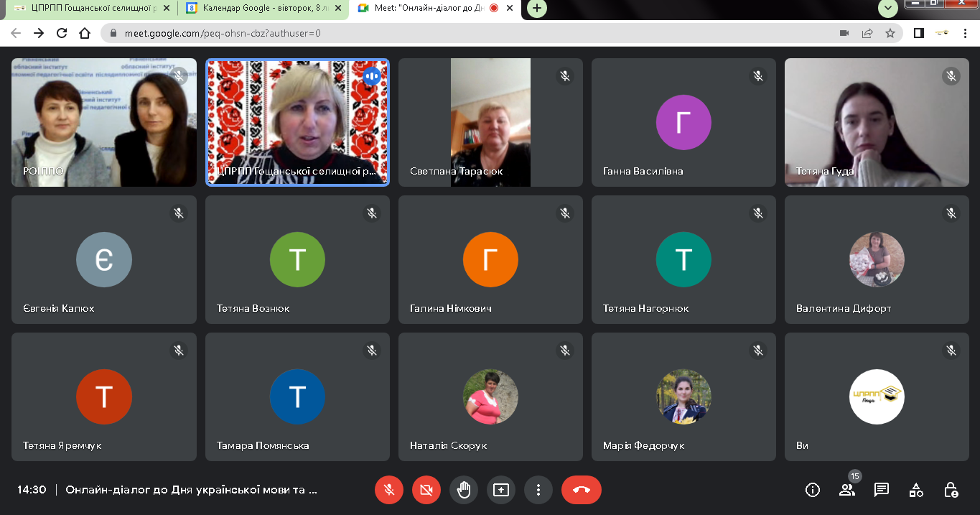The width and height of the screenshot is (980, 515).
Task: Open host controls lock icon
Action: (951, 490)
